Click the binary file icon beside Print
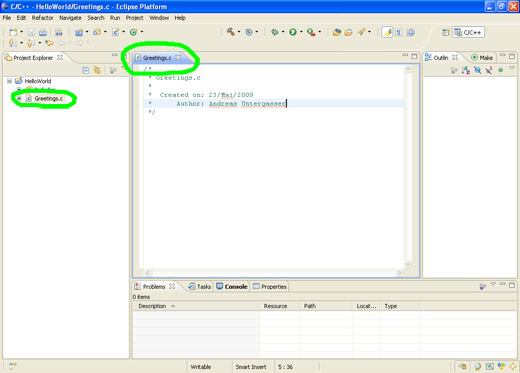 (x=59, y=32)
